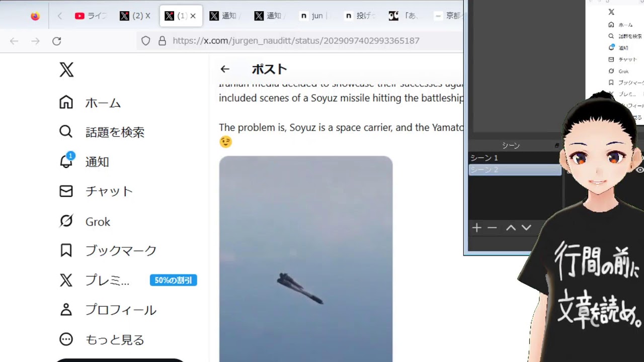Click the シーン panel float icon in OBS
This screenshot has width=644, height=362.
pos(557,145)
